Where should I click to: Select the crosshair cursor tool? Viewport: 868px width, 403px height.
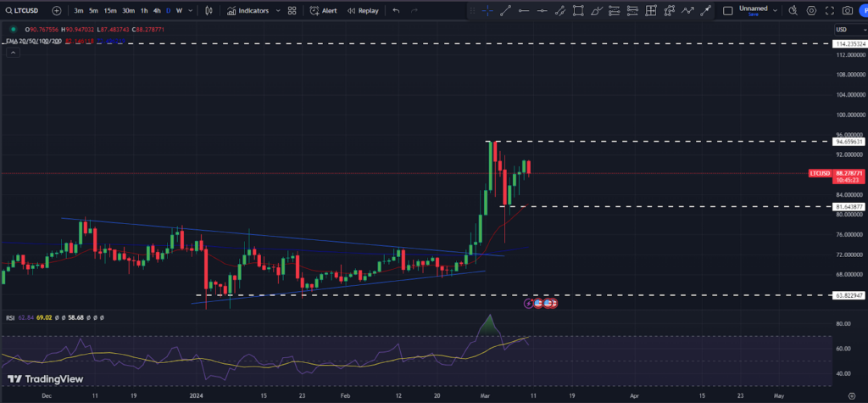coord(487,10)
